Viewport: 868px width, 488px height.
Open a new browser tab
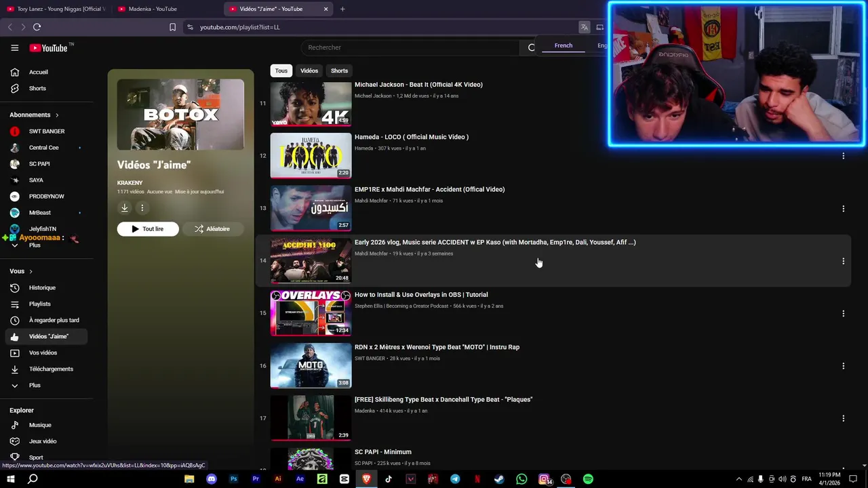(342, 9)
